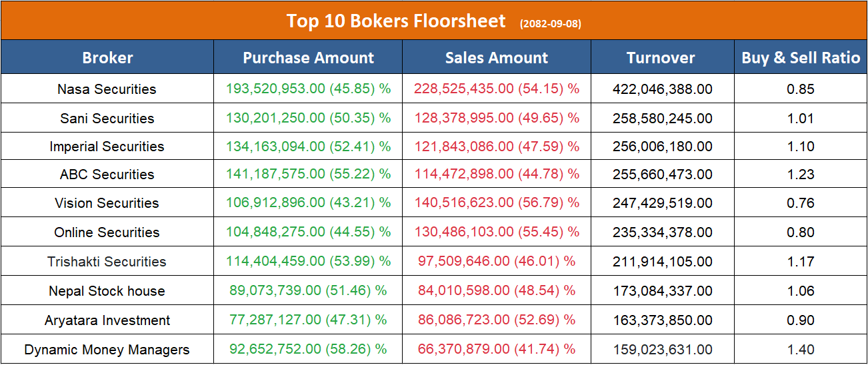The image size is (868, 365).
Task: Select the Trishakti Securities broker cell
Action: point(107,262)
